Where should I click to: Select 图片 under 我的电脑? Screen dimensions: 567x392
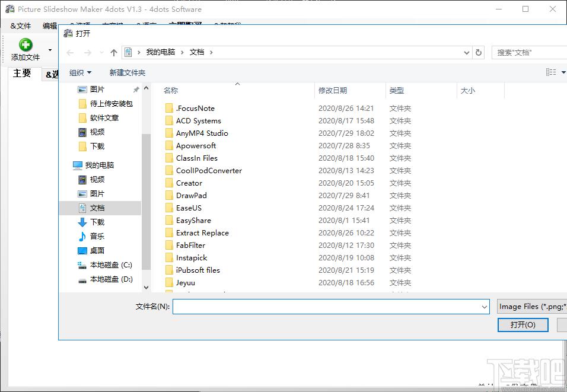97,194
